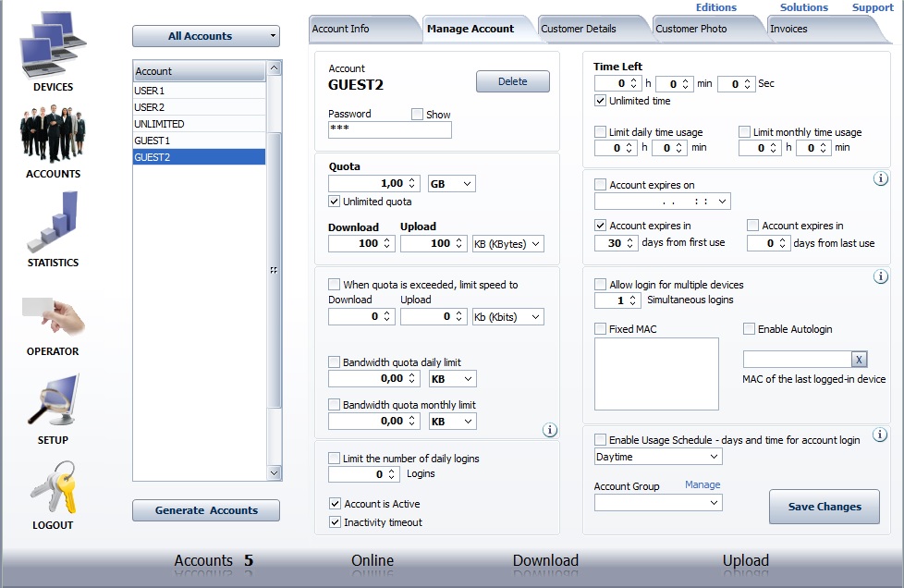This screenshot has width=904, height=588.
Task: Click info icon beside Account expires on
Action: (x=880, y=178)
